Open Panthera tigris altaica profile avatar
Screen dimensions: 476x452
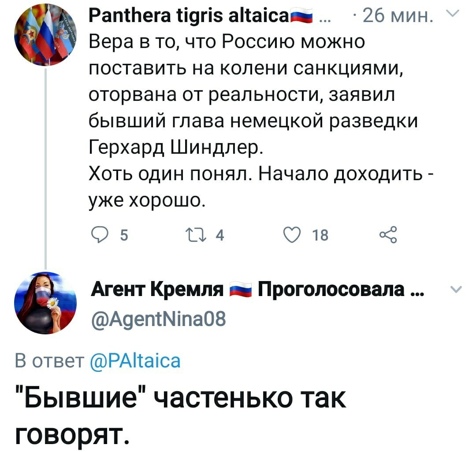45,35
